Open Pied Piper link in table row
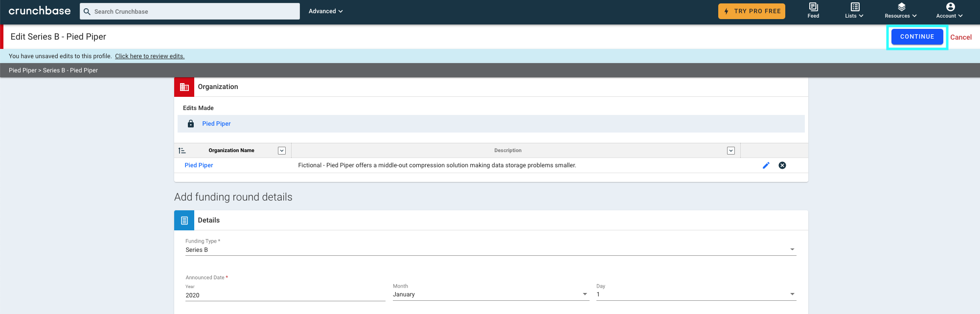980x314 pixels. coord(199,165)
